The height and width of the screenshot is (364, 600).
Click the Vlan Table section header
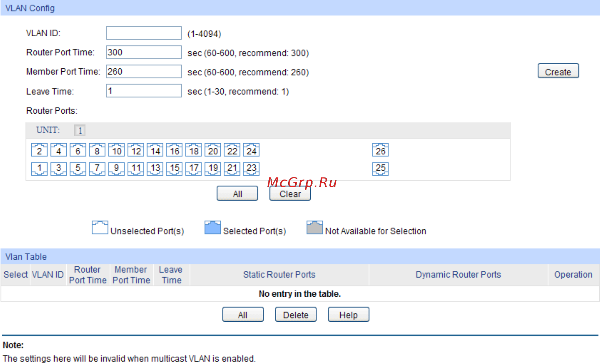click(300, 256)
